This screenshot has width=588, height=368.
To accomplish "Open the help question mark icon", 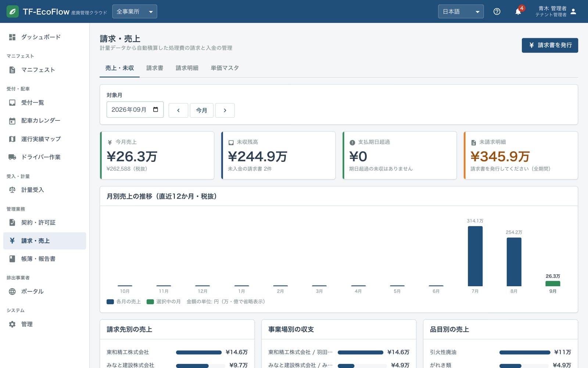I will [x=497, y=11].
